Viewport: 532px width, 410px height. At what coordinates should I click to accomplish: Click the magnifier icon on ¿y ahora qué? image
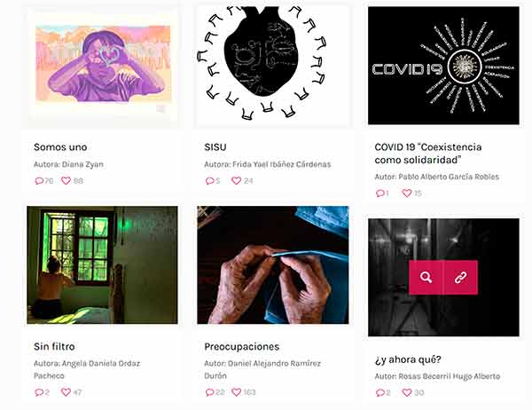tap(426, 278)
